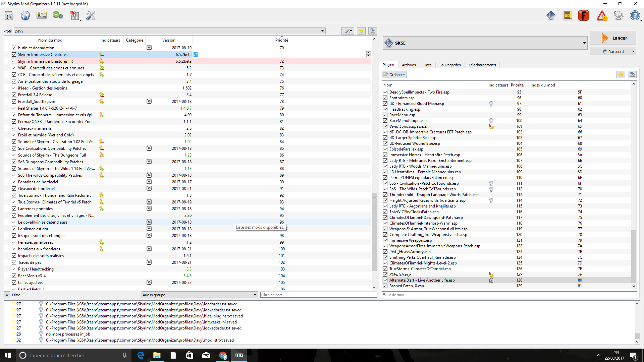Click the Lancer run button

(x=613, y=38)
